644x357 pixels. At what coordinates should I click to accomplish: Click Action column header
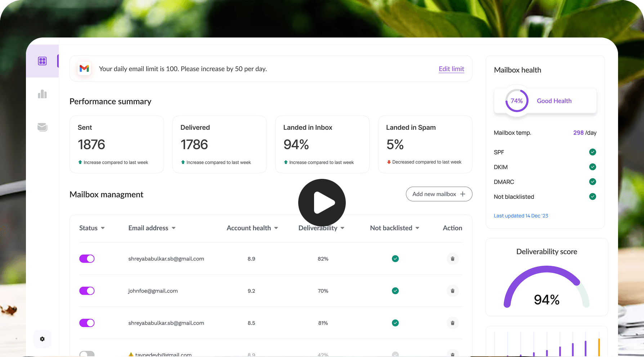(452, 228)
